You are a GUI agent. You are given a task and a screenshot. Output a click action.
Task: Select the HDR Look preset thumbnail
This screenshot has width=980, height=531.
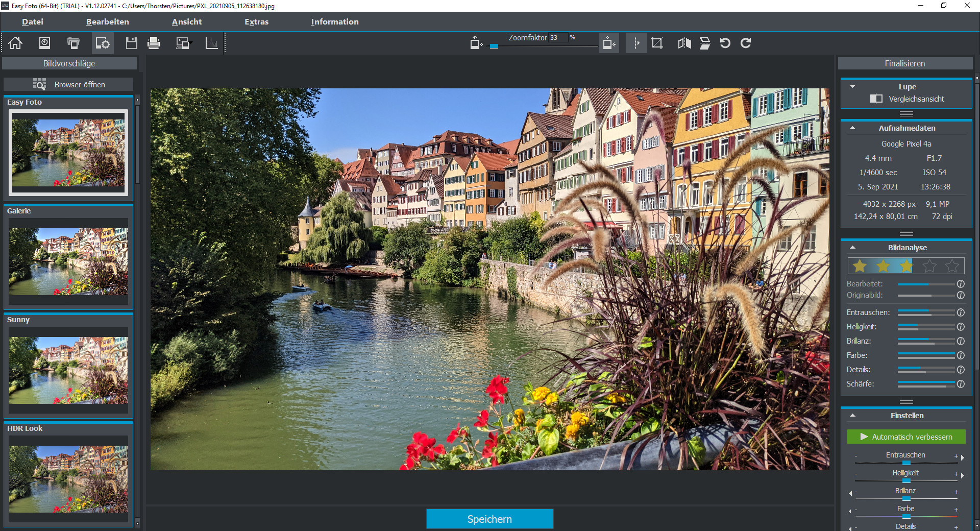tap(68, 479)
